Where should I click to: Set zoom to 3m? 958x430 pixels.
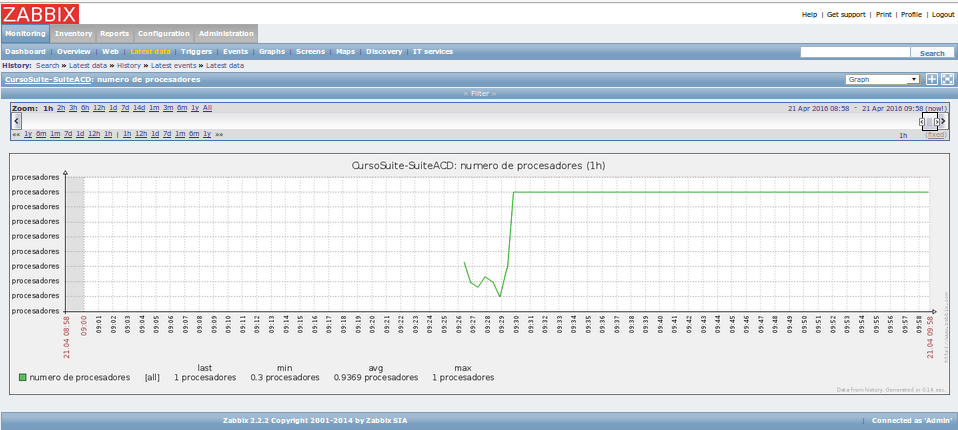[x=168, y=108]
